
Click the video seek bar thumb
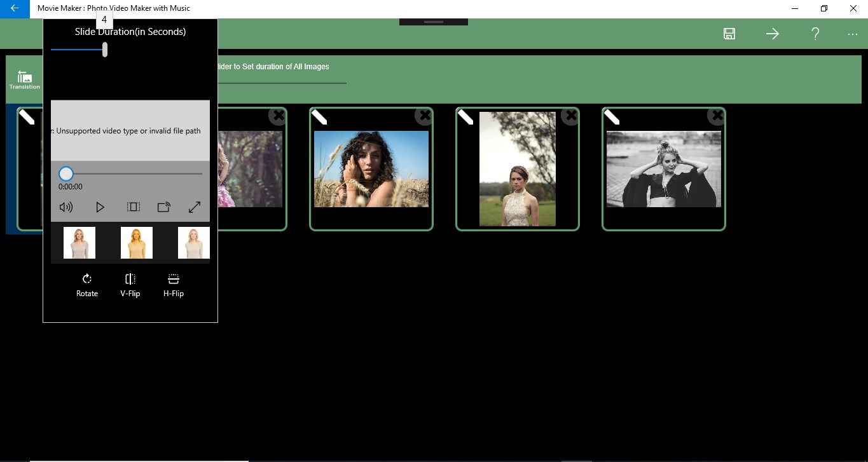(x=66, y=173)
